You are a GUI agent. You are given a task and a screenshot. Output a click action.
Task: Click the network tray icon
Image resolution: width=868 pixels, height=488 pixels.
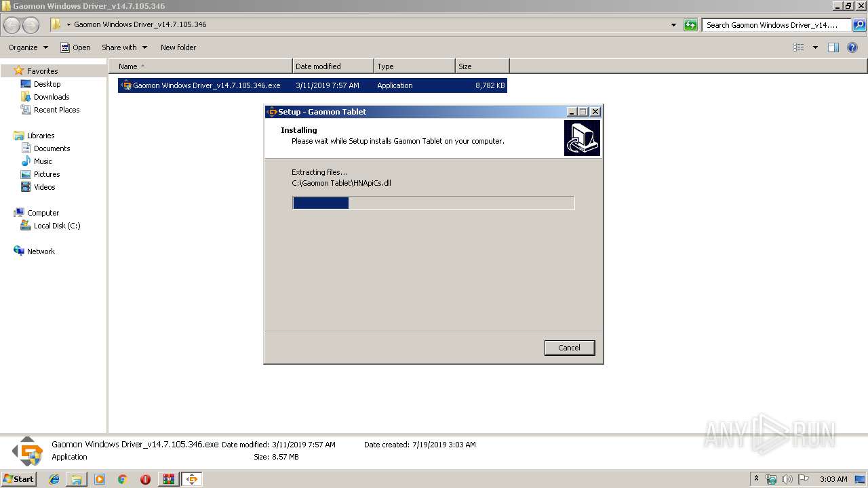coord(771,479)
